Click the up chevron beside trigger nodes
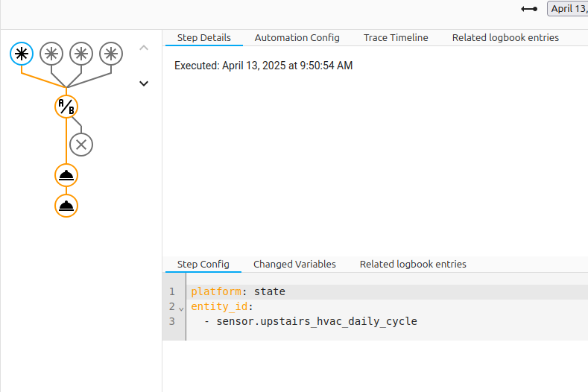Viewport: 588px width, 392px height. point(144,48)
